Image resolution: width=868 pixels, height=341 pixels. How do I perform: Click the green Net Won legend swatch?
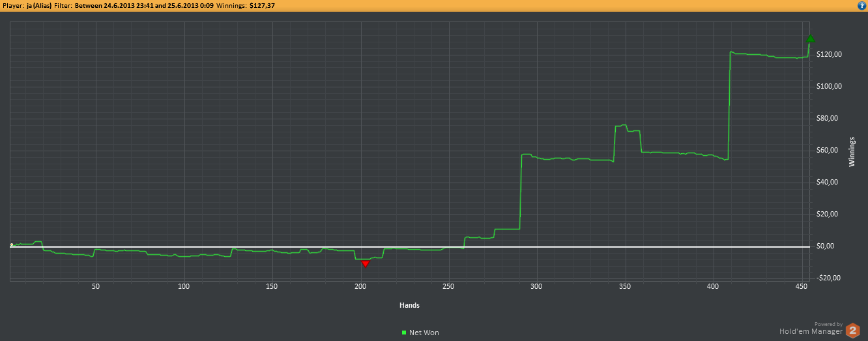(x=404, y=333)
